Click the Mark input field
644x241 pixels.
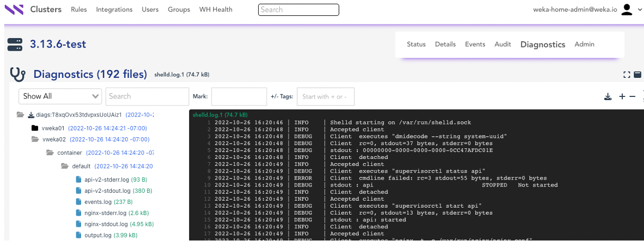click(x=239, y=96)
